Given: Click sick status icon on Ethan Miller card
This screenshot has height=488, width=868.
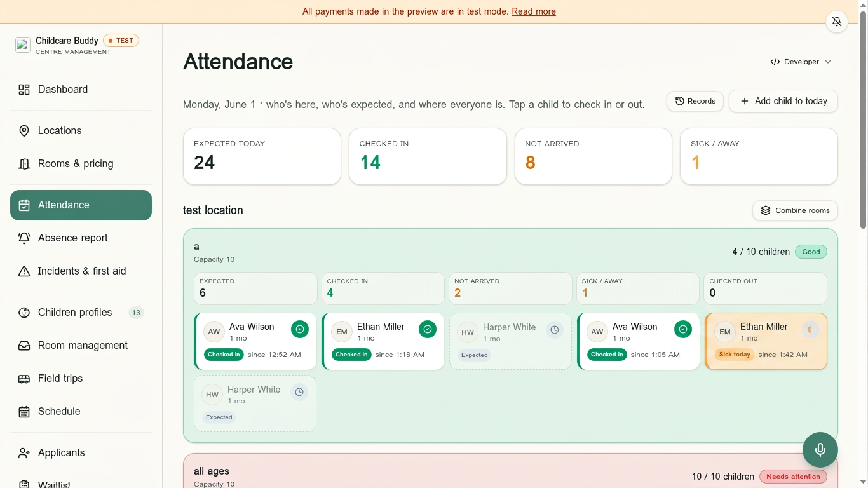Looking at the screenshot, I should [x=810, y=329].
